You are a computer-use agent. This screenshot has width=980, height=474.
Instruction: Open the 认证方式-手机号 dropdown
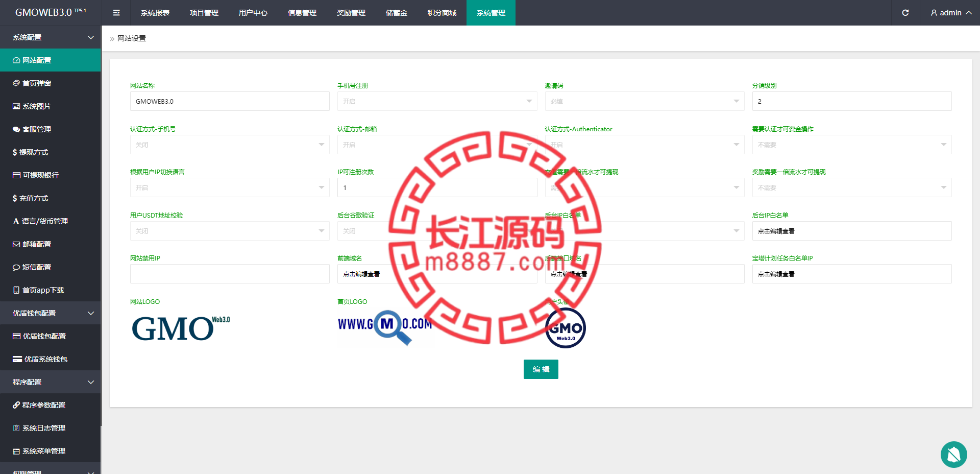click(x=230, y=145)
